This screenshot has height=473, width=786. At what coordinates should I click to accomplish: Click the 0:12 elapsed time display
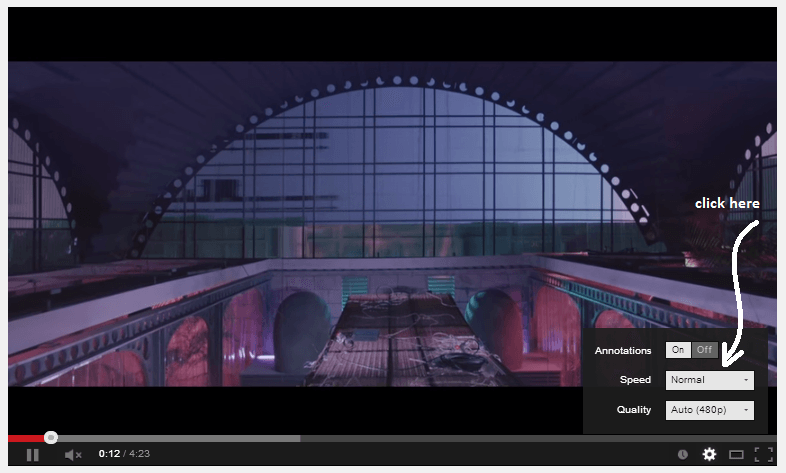[x=109, y=454]
